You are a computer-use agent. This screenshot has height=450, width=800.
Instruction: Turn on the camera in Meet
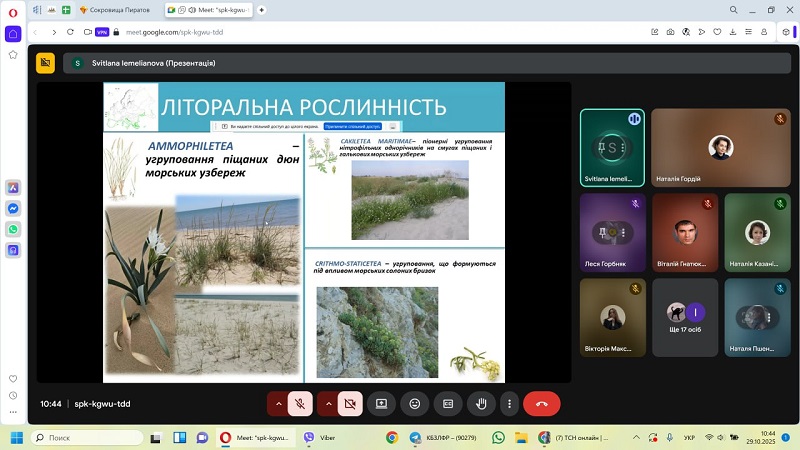coord(349,404)
